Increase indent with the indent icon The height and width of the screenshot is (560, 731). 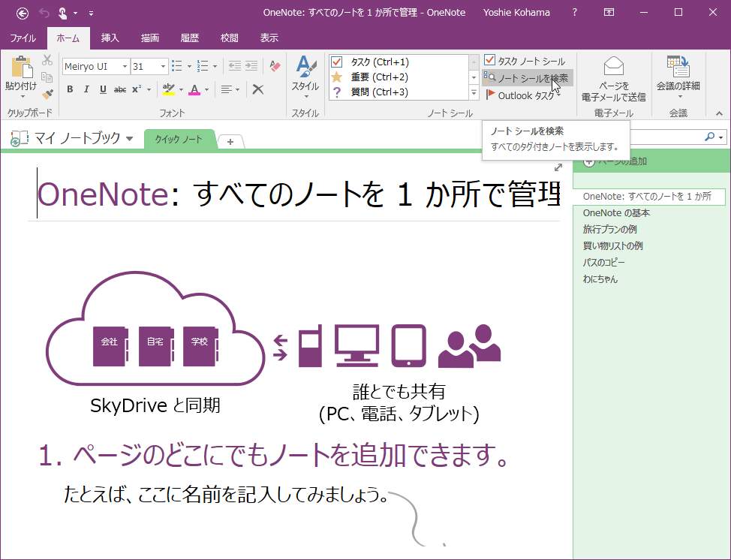point(250,66)
